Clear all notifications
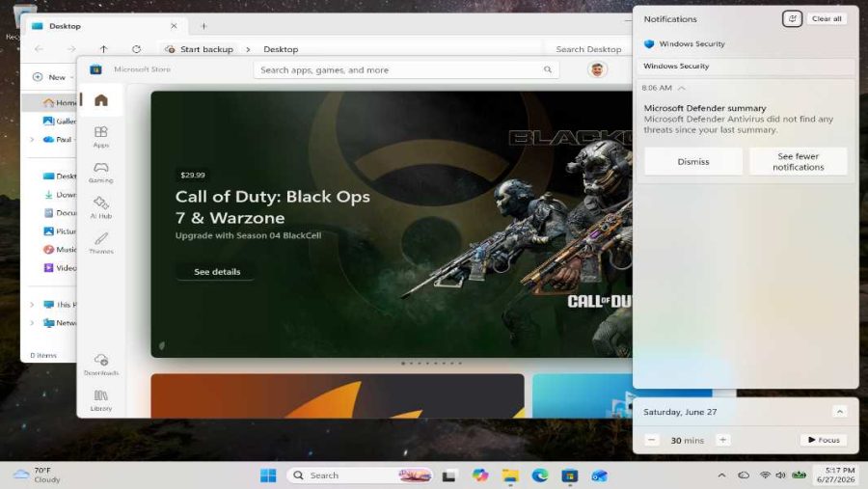This screenshot has width=868, height=489. (x=827, y=19)
